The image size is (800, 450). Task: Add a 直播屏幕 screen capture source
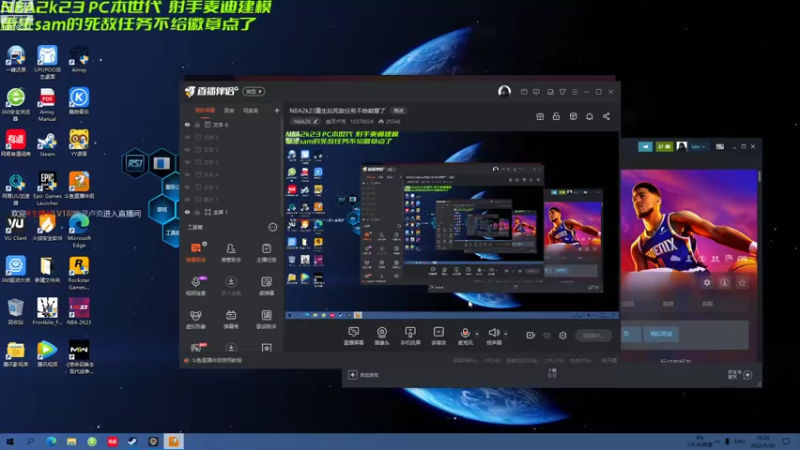pyautogui.click(x=354, y=336)
